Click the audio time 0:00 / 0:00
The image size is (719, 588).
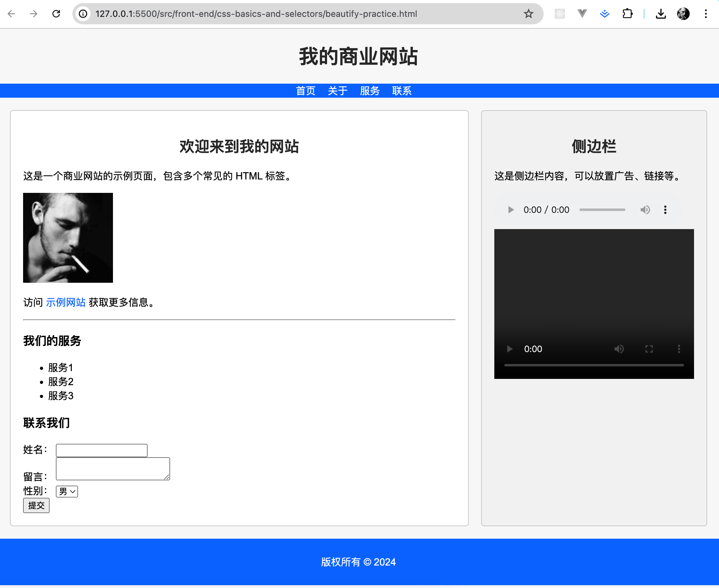(546, 210)
